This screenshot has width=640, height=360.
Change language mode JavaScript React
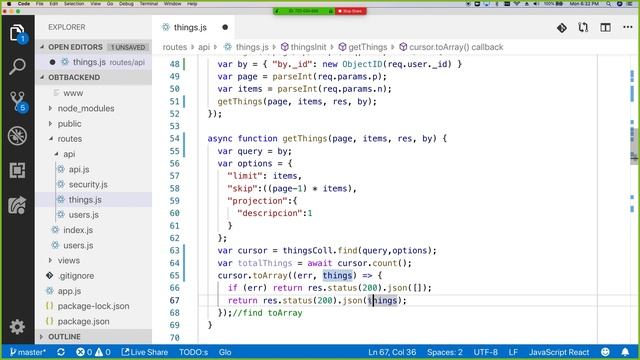(x=559, y=352)
